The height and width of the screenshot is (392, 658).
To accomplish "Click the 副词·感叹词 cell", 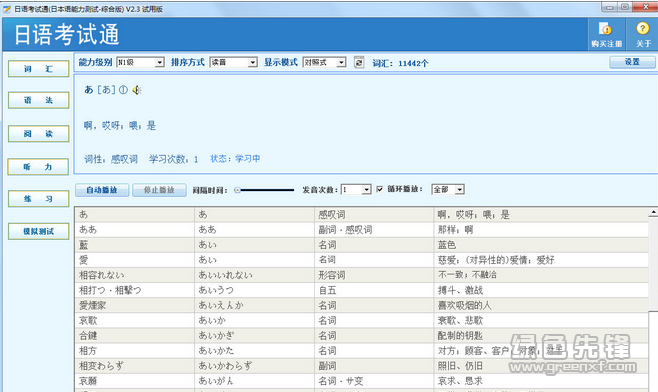I will [x=374, y=230].
